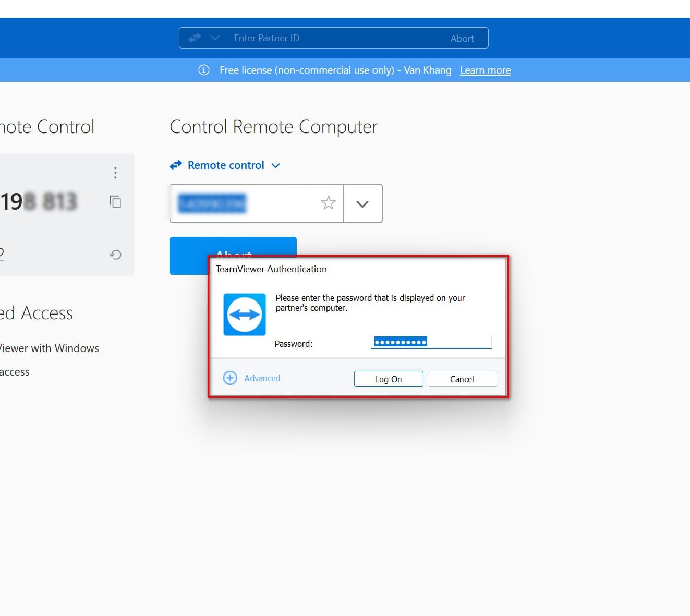Click the info icon on license banner
690x616 pixels.
pyautogui.click(x=204, y=70)
